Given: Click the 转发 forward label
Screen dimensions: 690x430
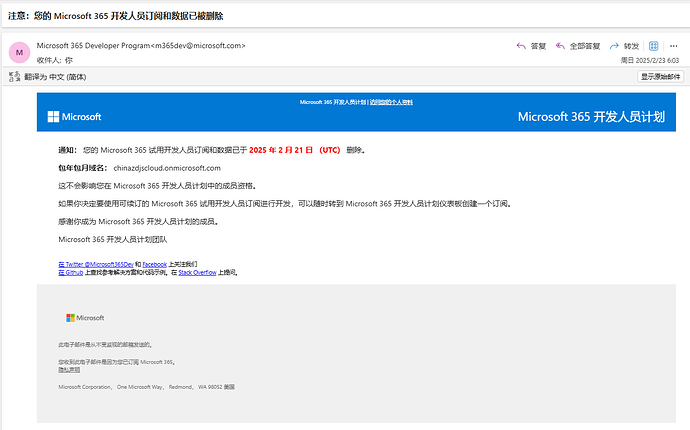Looking at the screenshot, I should tap(631, 46).
